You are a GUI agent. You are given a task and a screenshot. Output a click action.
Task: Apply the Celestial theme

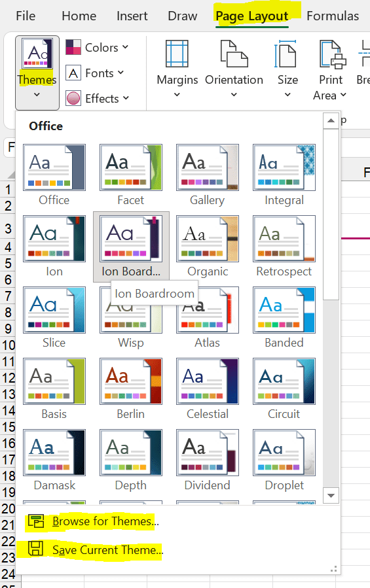(208, 389)
